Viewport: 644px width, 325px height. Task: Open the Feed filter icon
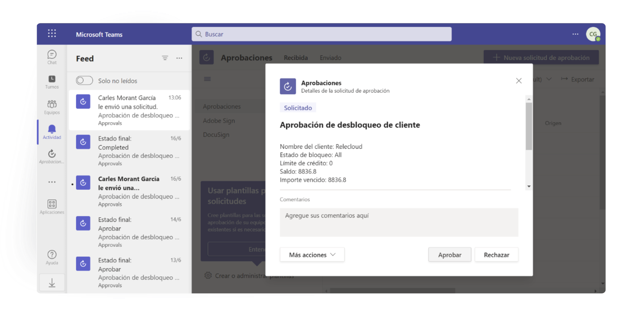tap(165, 58)
